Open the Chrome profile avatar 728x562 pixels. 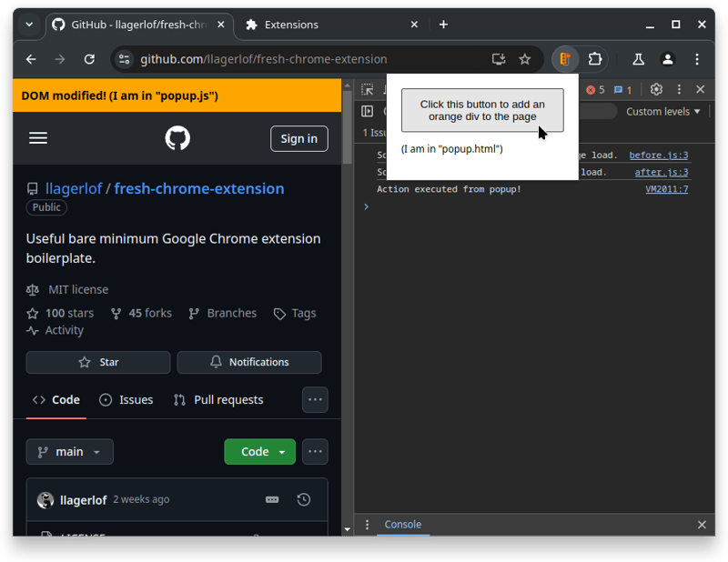(x=668, y=59)
